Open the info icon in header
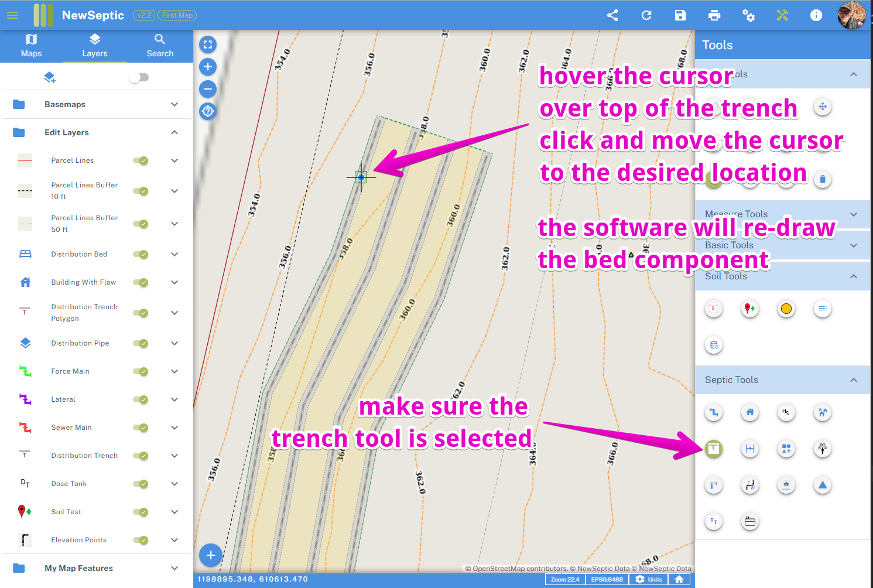The height and width of the screenshot is (588, 873). [816, 15]
